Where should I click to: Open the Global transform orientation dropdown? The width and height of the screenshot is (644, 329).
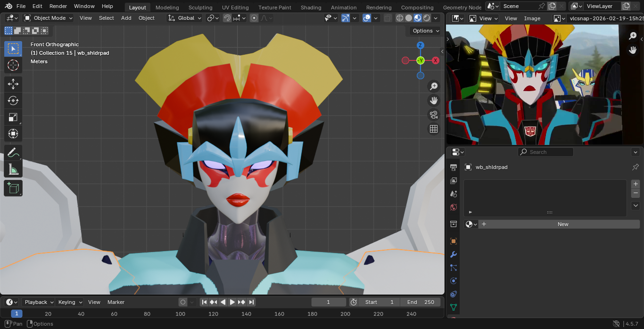click(x=185, y=18)
